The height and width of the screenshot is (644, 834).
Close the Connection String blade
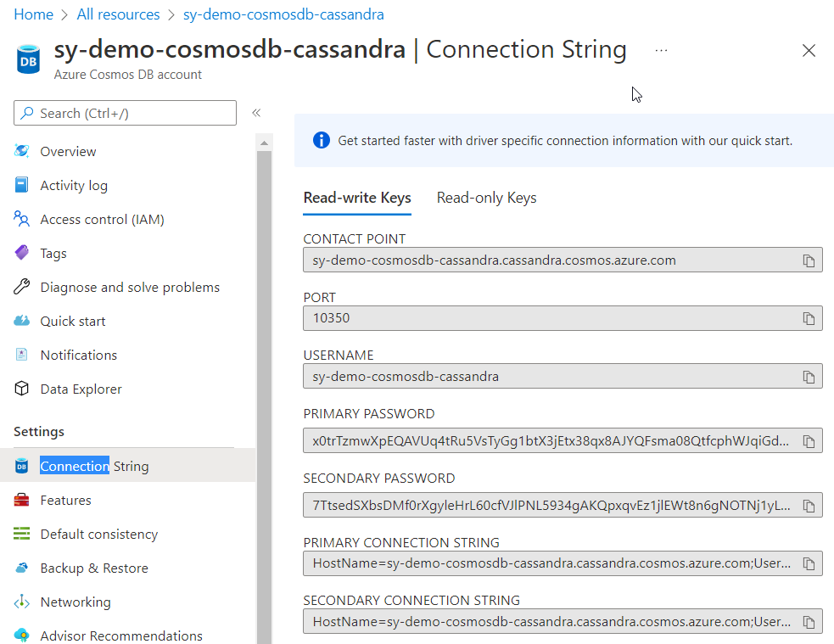pyautogui.click(x=809, y=51)
